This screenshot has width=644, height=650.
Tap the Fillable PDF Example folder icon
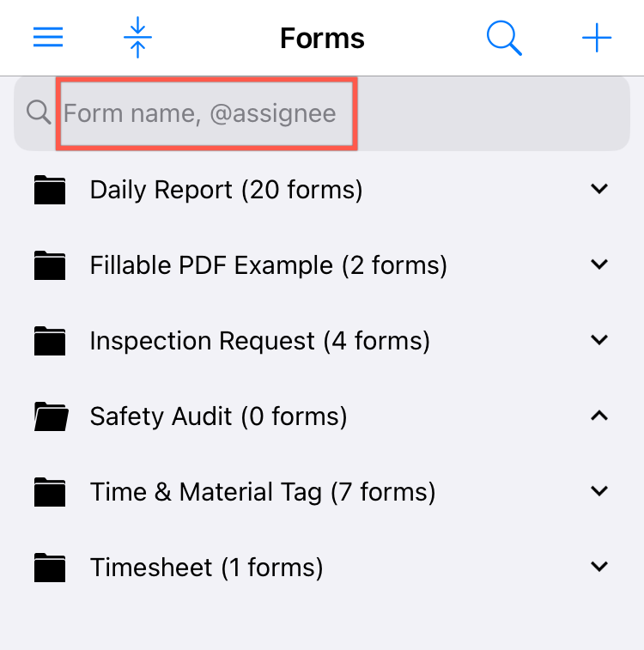[51, 265]
